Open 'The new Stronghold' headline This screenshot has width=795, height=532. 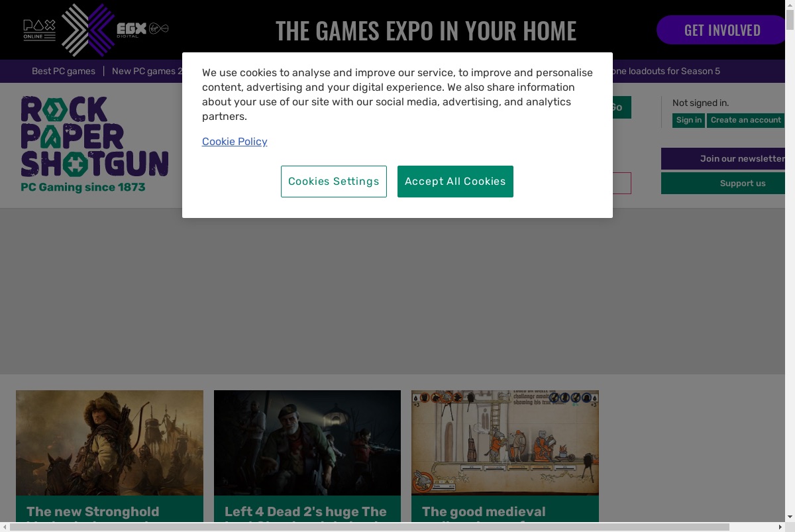pos(93,511)
